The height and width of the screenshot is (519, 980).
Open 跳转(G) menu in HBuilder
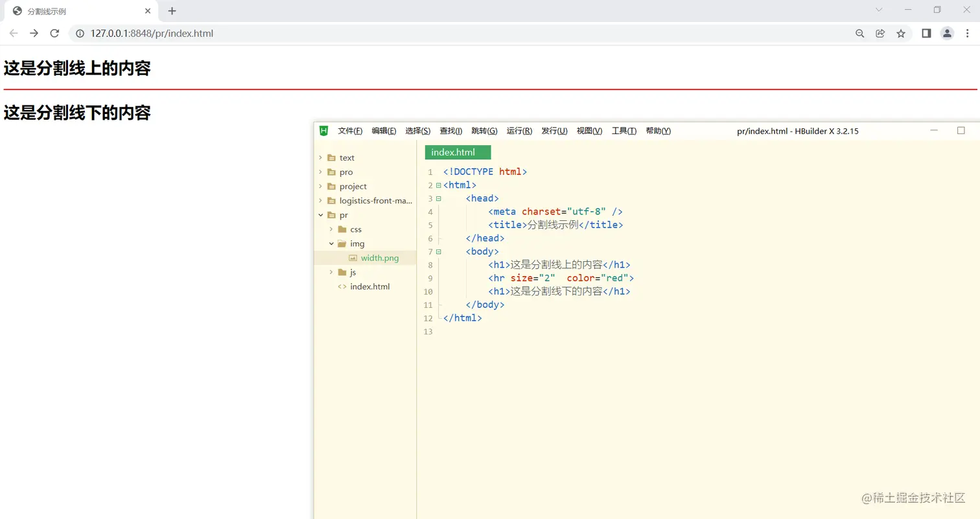pos(484,131)
